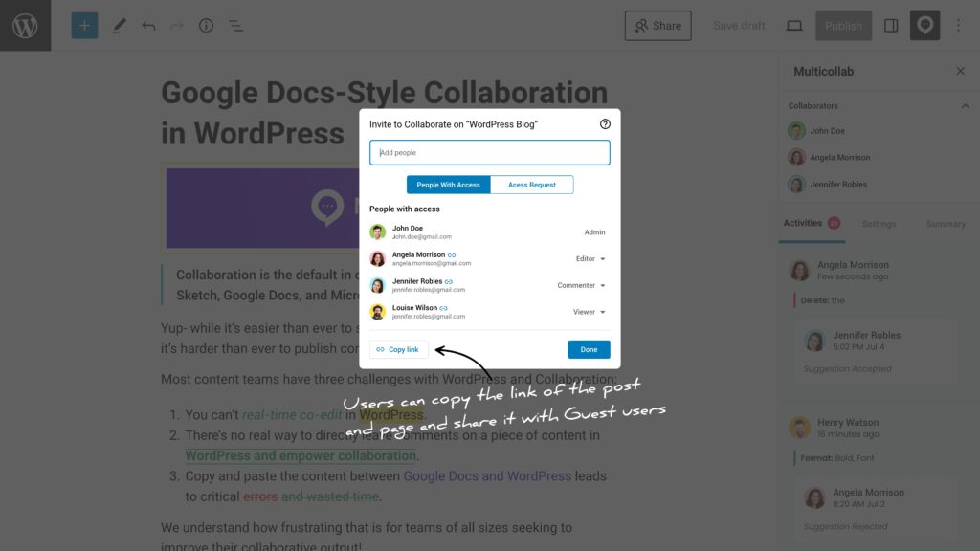Viewport: 980px width, 551px height.
Task: Select Jennifer Robles in Collaborators list
Action: [x=828, y=185]
